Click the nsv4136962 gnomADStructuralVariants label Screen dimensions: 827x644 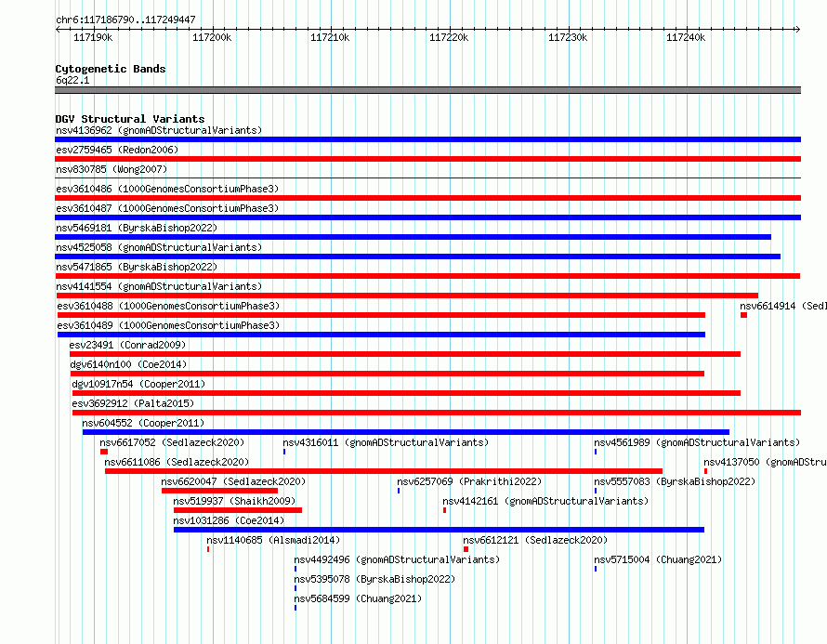coord(159,130)
